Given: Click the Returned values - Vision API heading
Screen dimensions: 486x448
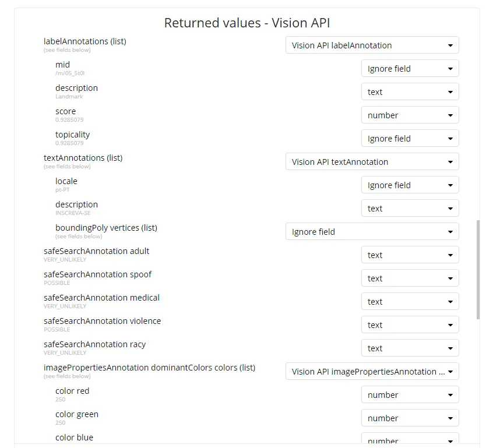Looking at the screenshot, I should tap(247, 23).
